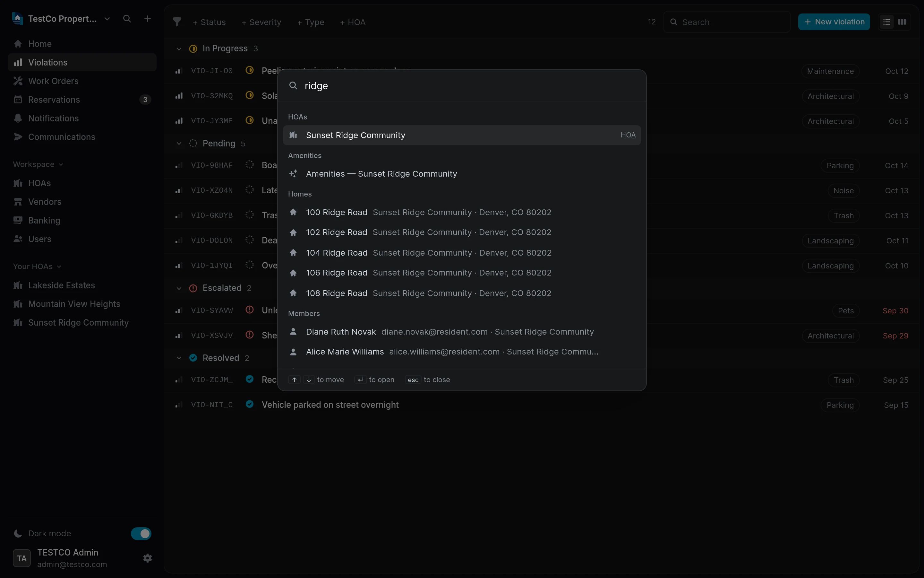924x578 pixels.
Task: Click status icon of VIO-JI-00 row
Action: coord(250,70)
